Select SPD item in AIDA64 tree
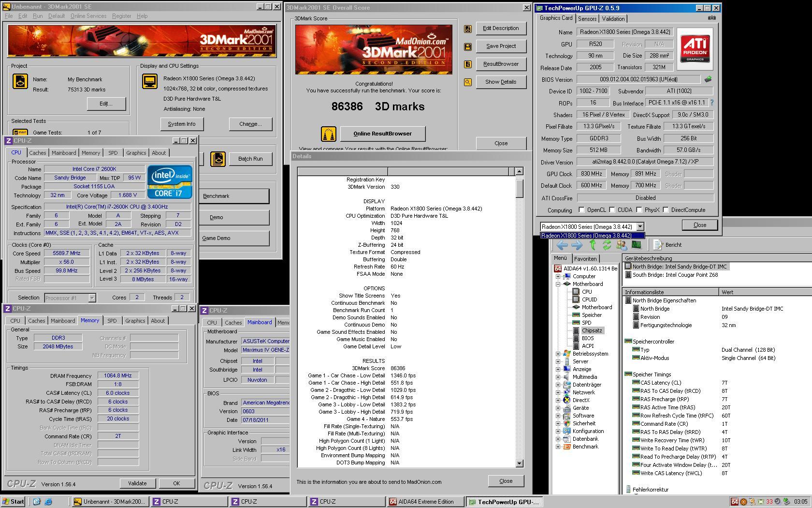This screenshot has height=508, width=812. [x=586, y=323]
